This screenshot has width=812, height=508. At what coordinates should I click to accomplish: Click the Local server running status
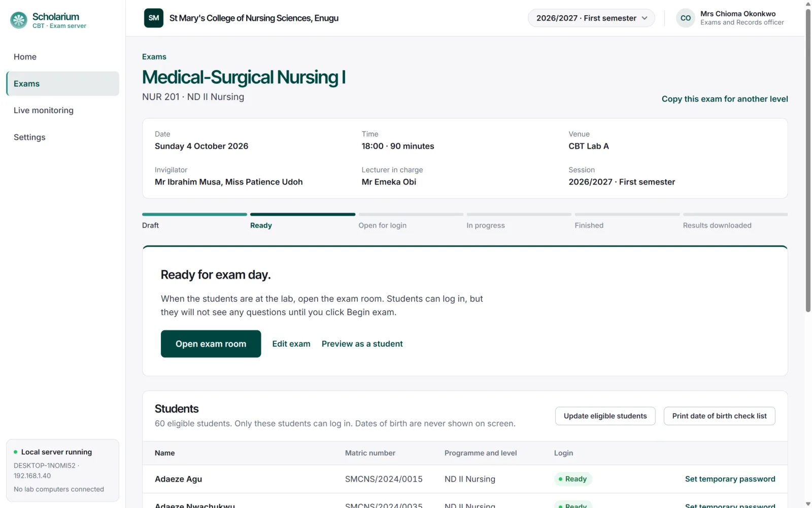56,452
